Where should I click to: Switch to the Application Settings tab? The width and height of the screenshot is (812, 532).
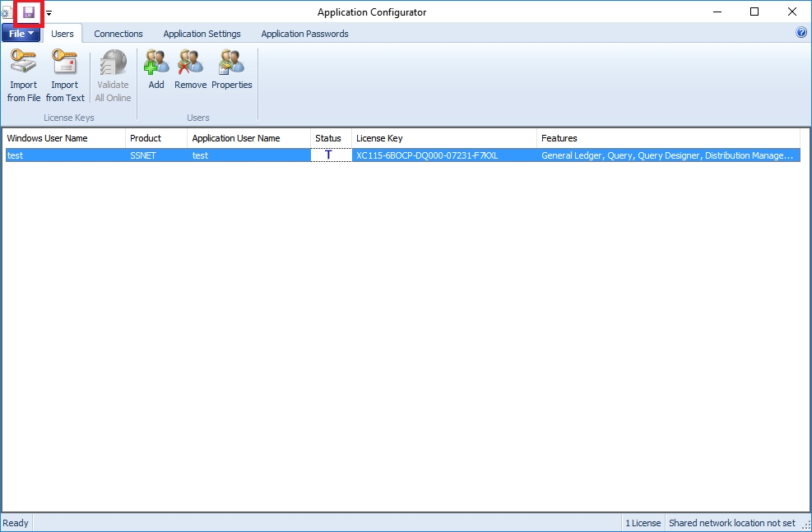click(x=202, y=34)
